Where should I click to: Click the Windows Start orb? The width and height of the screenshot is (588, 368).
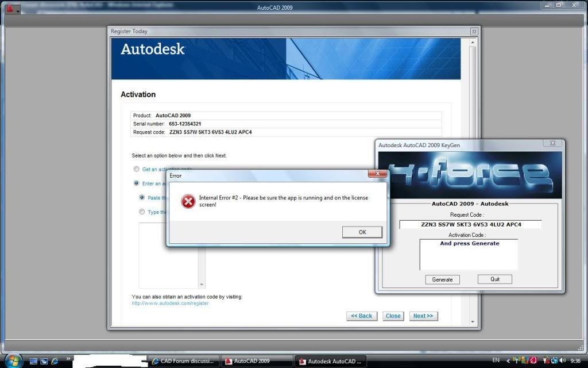pyautogui.click(x=14, y=361)
